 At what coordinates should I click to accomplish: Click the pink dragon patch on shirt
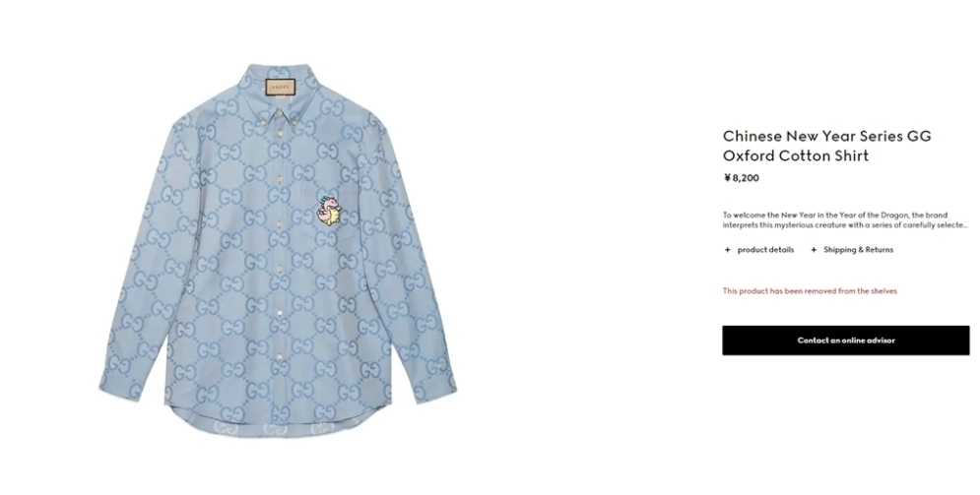(329, 211)
